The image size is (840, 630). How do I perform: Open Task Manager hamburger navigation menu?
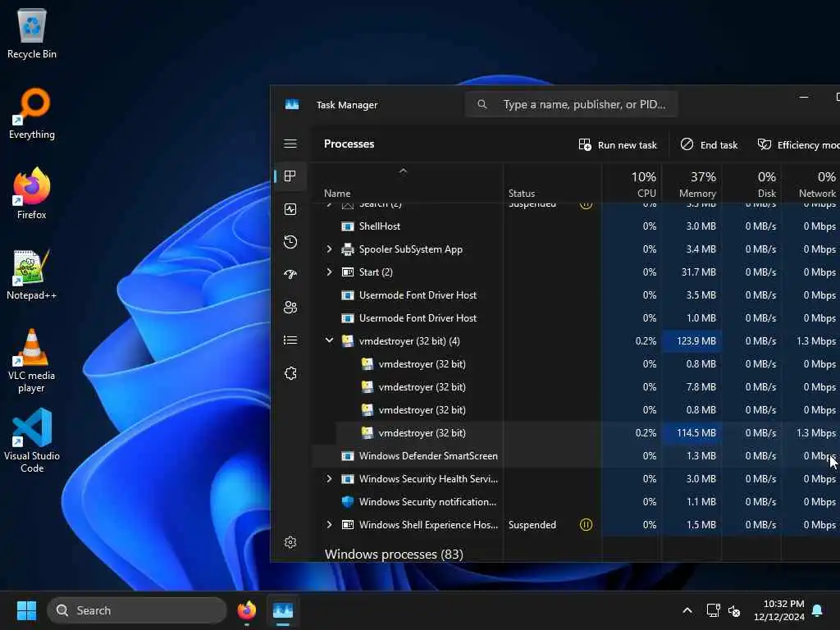click(x=290, y=144)
